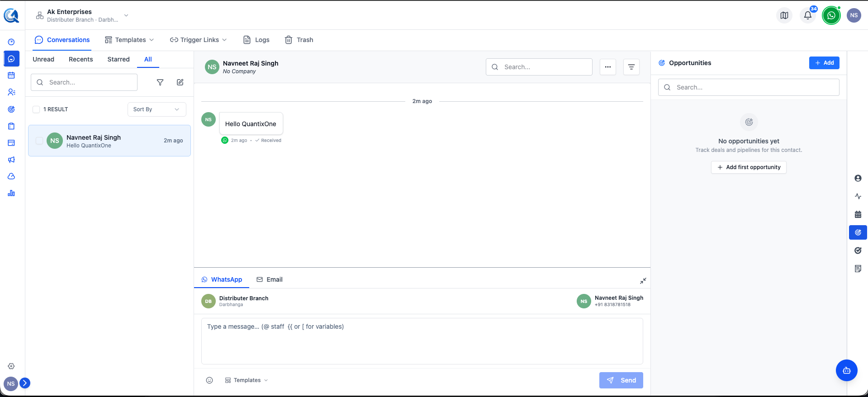Click the NS user avatar at the bottom left

[11, 384]
